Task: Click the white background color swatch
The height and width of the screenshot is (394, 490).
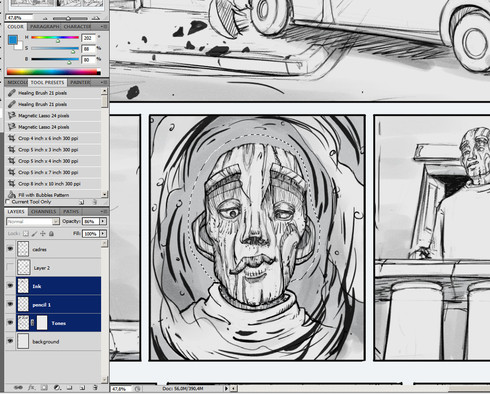Action: (x=19, y=47)
